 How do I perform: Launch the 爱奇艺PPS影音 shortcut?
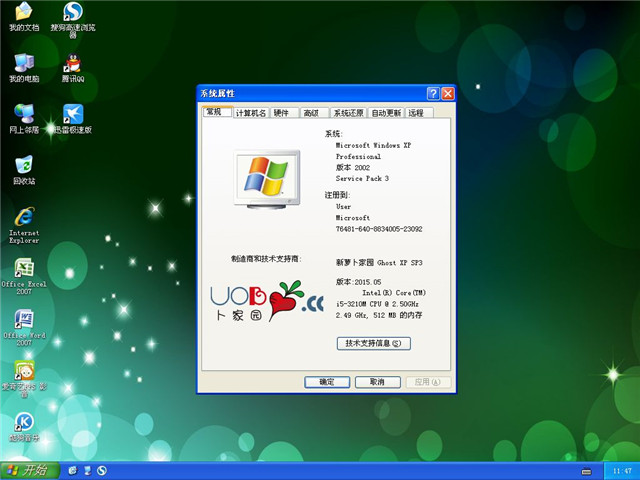pyautogui.click(x=24, y=378)
